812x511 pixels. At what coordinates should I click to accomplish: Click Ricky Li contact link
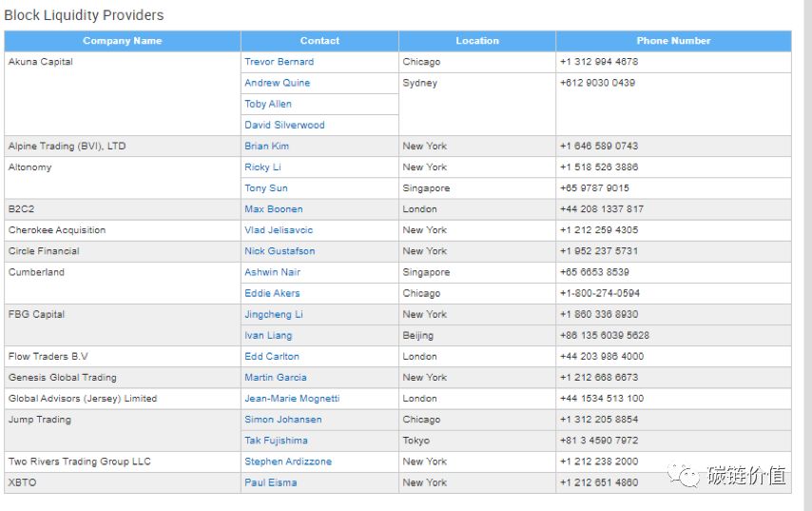click(x=262, y=167)
